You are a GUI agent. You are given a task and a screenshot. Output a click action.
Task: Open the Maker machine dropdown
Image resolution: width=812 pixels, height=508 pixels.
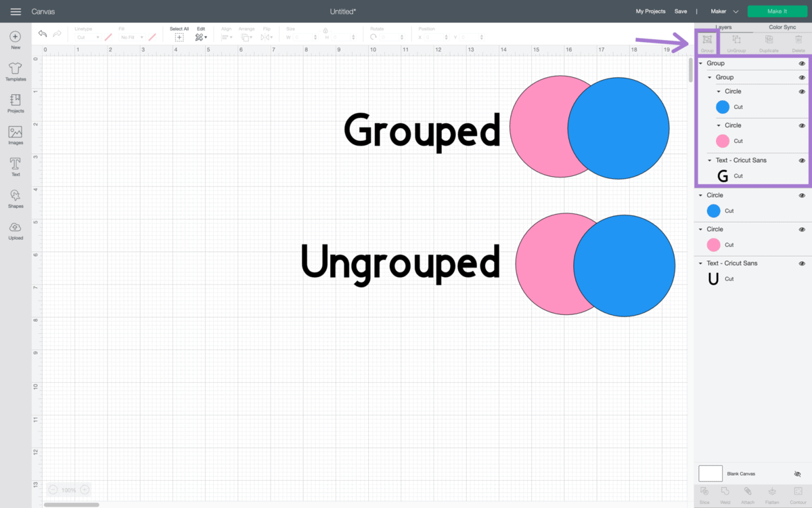(x=736, y=11)
